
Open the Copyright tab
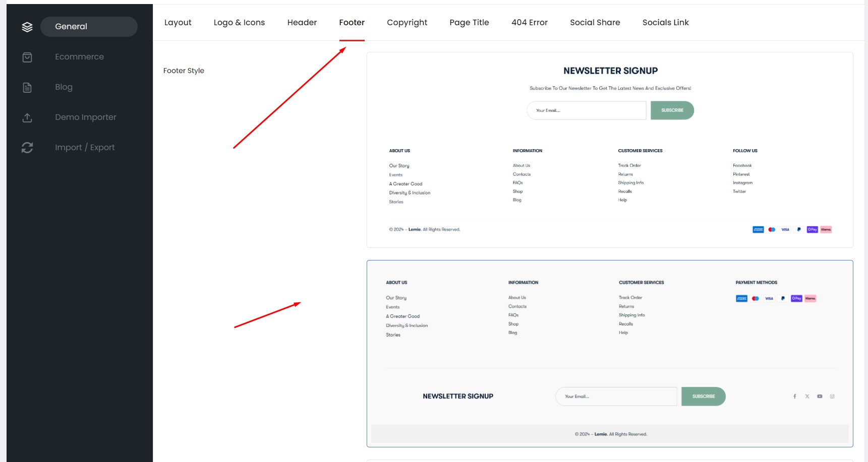pyautogui.click(x=407, y=23)
